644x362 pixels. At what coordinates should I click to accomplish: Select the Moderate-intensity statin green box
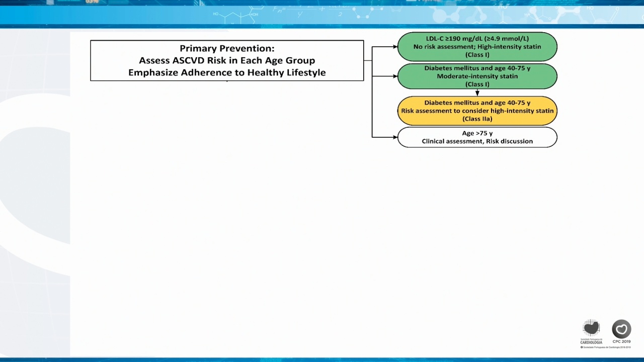pyautogui.click(x=477, y=76)
